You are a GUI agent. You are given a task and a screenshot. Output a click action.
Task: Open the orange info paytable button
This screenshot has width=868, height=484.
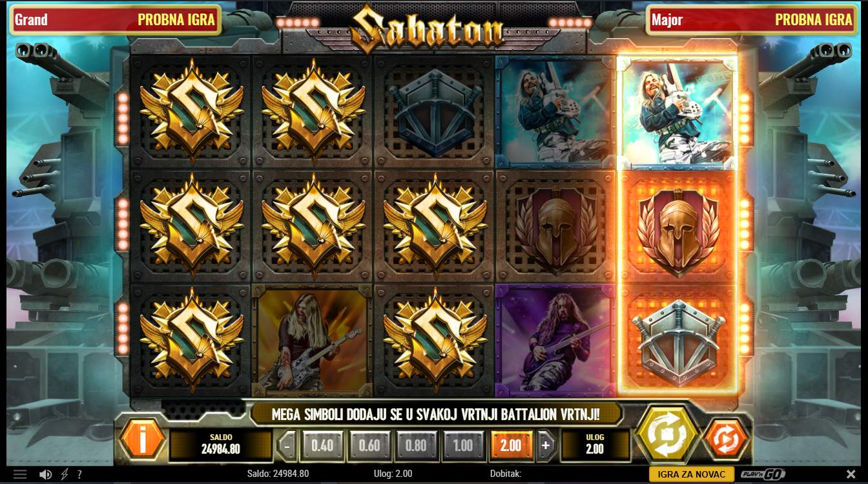(x=143, y=440)
